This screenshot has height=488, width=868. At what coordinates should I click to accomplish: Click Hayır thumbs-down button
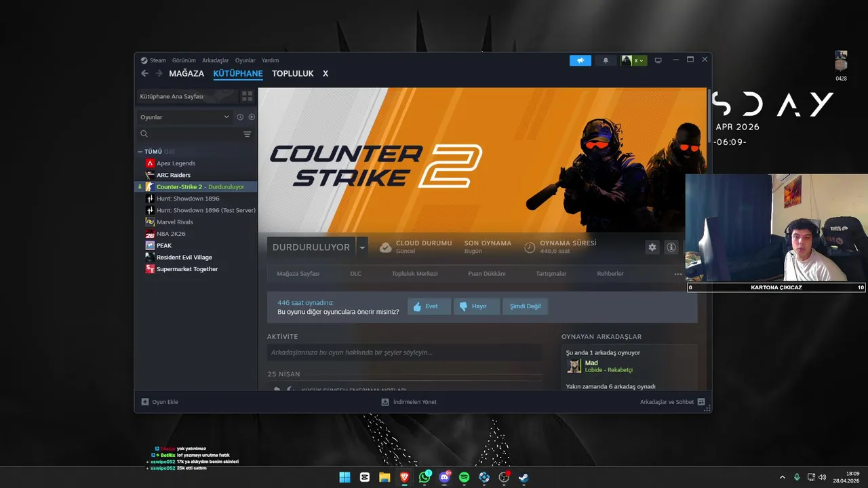pyautogui.click(x=476, y=306)
